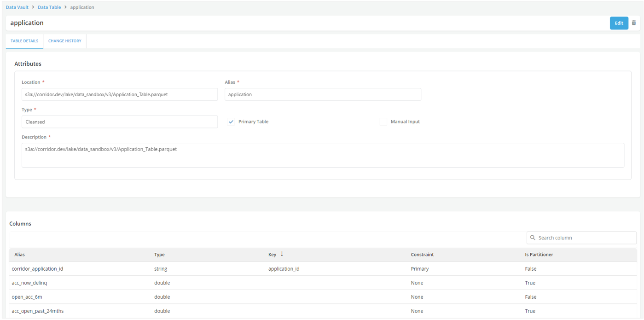Switch to the Change History tab
This screenshot has height=320, width=644.
click(x=64, y=41)
